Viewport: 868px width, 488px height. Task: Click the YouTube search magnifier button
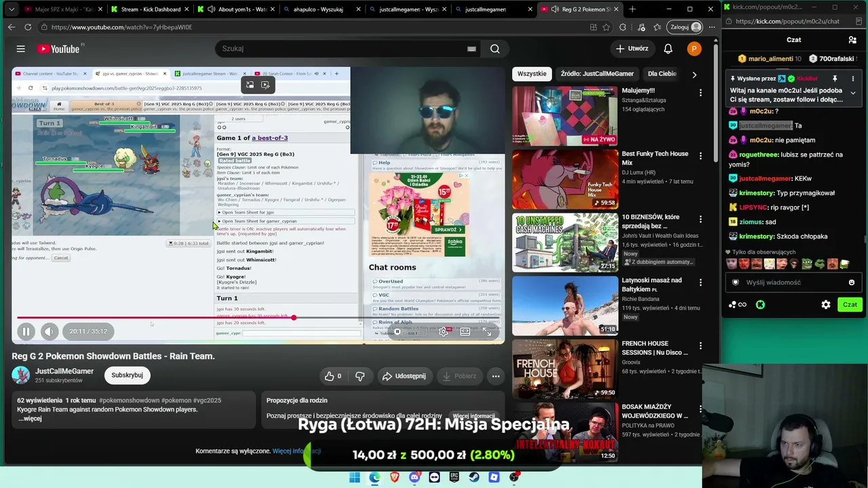pyautogui.click(x=495, y=49)
